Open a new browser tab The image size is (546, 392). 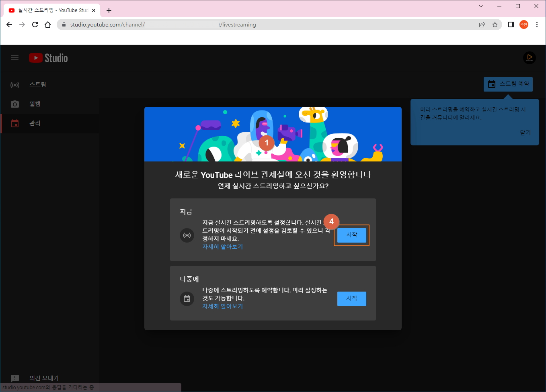tap(109, 10)
